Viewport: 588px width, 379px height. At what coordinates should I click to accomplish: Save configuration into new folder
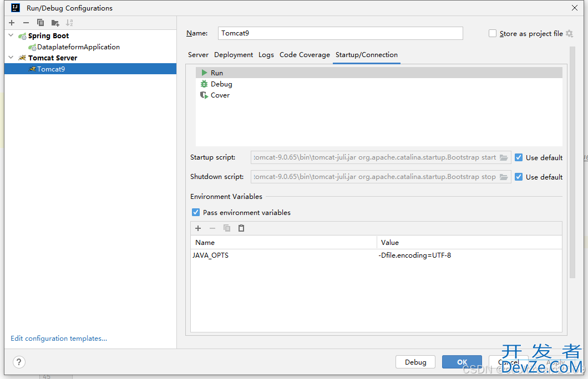click(55, 23)
